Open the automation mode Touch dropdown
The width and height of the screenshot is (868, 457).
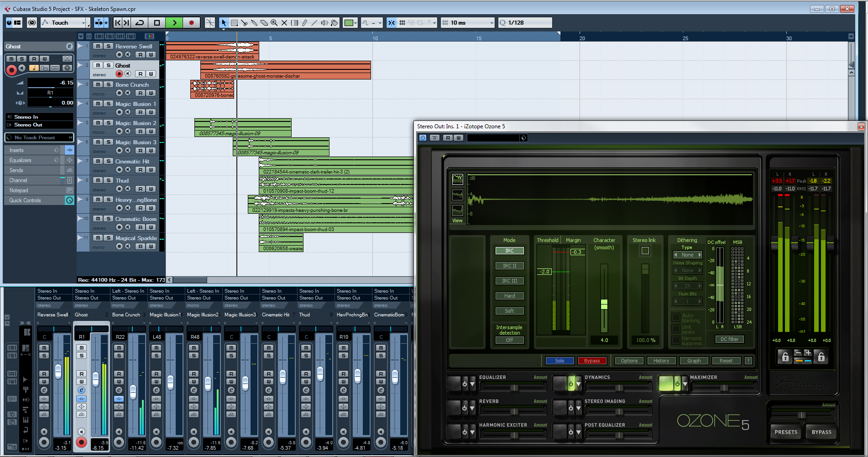coord(65,23)
